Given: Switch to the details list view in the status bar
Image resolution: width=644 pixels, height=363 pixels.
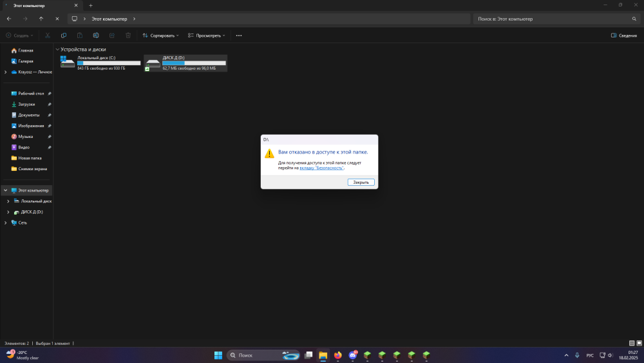Looking at the screenshot, I should (x=632, y=343).
